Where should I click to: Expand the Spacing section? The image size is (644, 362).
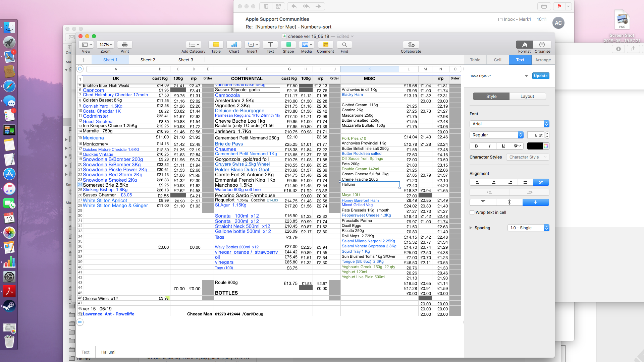pyautogui.click(x=471, y=228)
